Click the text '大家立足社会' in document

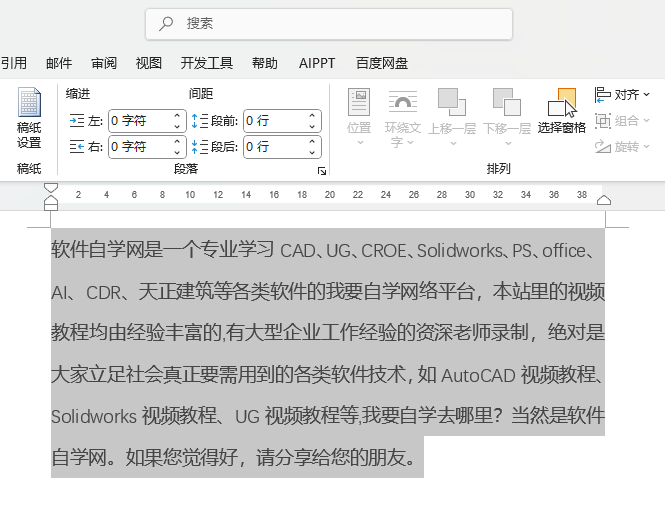(x=107, y=374)
